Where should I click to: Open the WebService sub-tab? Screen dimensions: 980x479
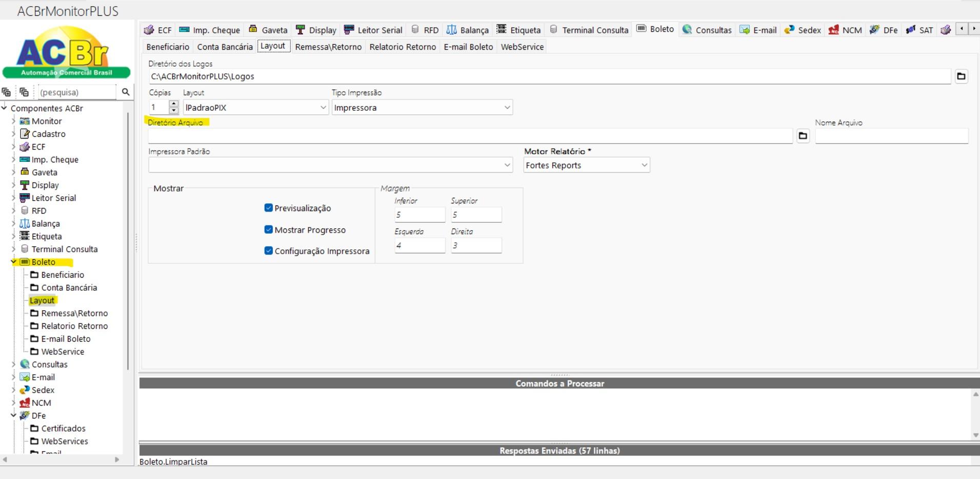522,47
